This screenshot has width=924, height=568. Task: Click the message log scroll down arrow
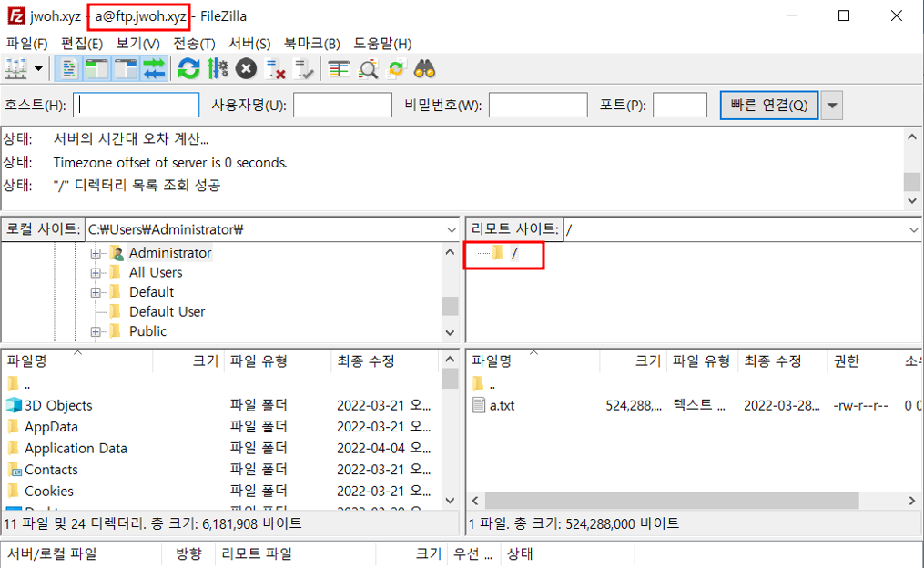(912, 201)
